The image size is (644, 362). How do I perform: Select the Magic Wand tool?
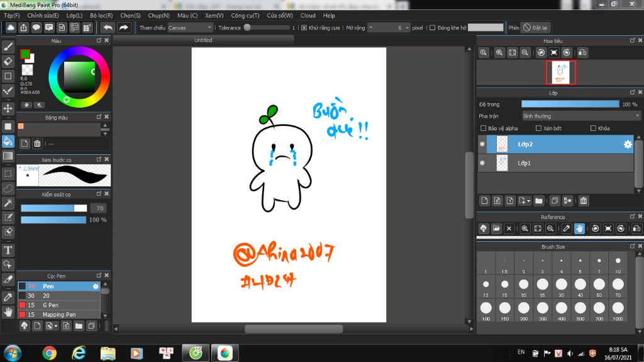[8, 203]
